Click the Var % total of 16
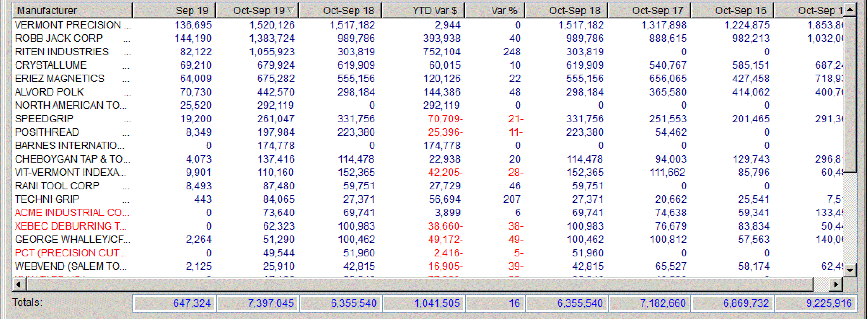The image size is (868, 319). point(495,303)
